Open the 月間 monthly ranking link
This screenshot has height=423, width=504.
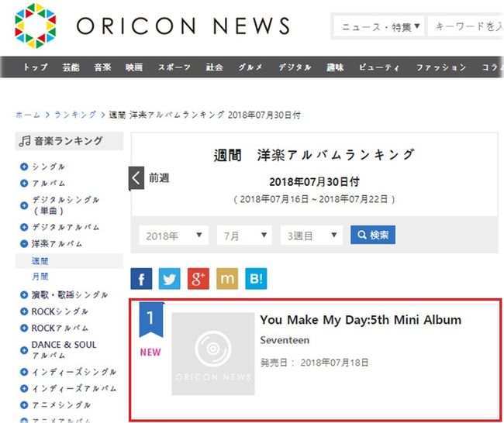click(40, 277)
